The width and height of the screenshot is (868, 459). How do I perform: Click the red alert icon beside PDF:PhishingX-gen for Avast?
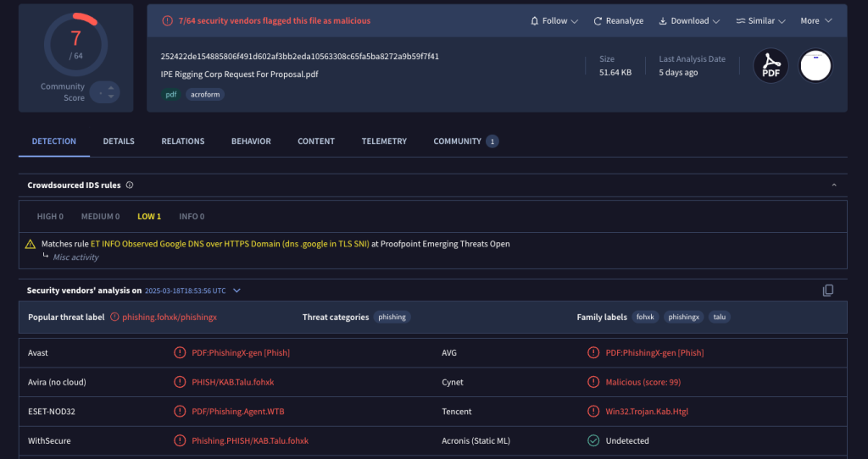(180, 353)
